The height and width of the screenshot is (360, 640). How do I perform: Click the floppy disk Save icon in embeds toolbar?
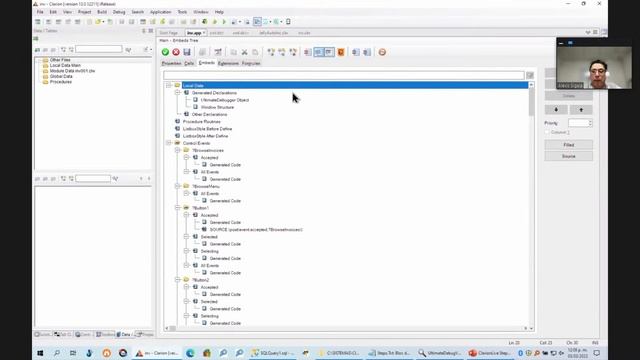coord(187,52)
